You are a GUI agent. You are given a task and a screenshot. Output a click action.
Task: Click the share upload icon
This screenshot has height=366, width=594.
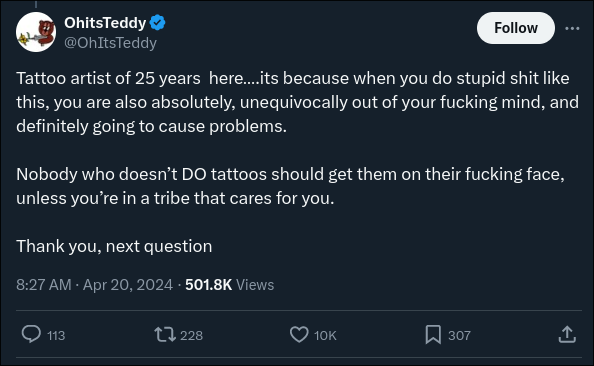coord(567,335)
